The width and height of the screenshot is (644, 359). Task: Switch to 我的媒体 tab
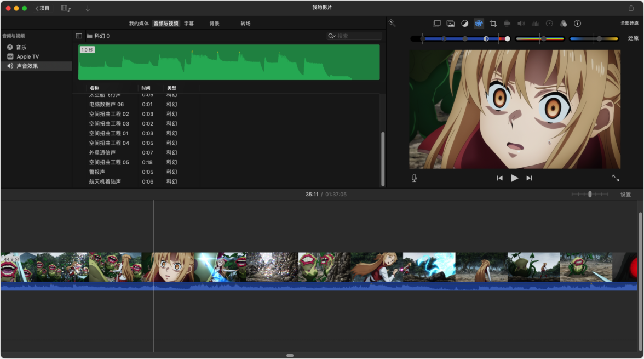139,24
